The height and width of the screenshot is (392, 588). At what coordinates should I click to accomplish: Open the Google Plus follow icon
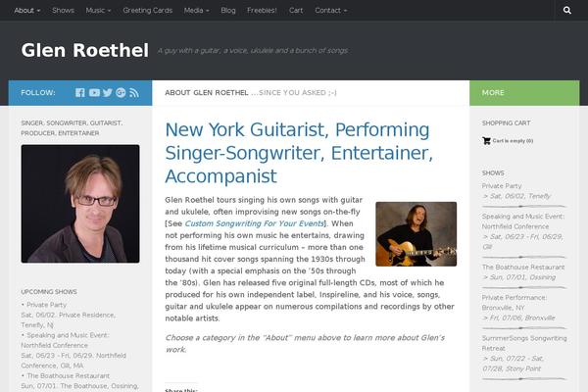[x=121, y=93]
